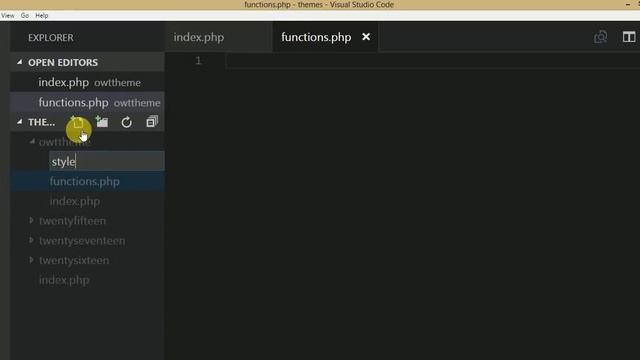Open the View menu
The width and height of the screenshot is (640, 360).
tap(7, 16)
